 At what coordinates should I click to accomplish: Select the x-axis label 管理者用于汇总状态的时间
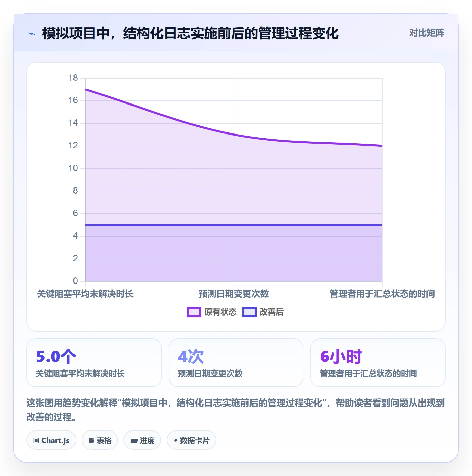coord(382,294)
